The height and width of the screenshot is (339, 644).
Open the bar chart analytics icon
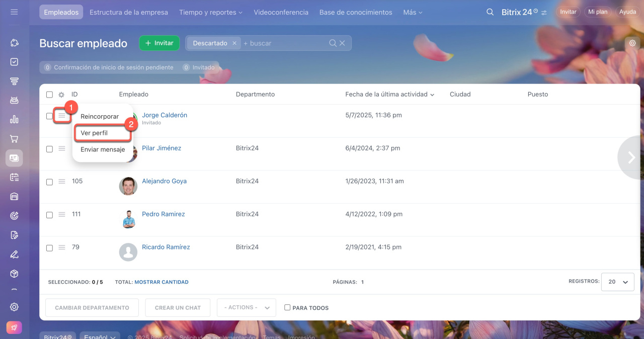click(14, 119)
